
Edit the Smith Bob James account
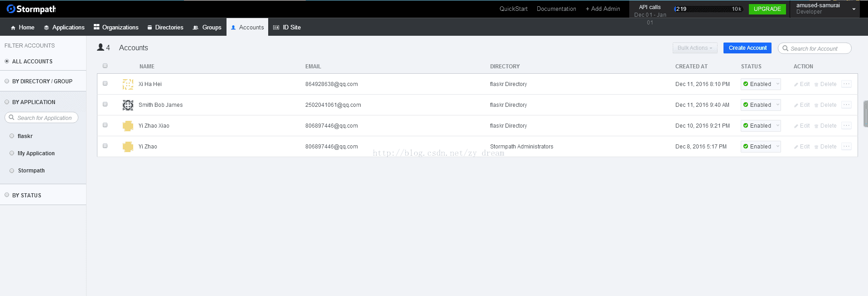tap(802, 105)
